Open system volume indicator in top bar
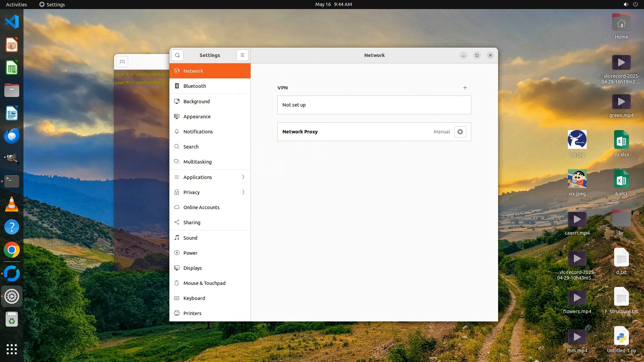Viewport: 644px width, 362px height. tap(626, 4)
